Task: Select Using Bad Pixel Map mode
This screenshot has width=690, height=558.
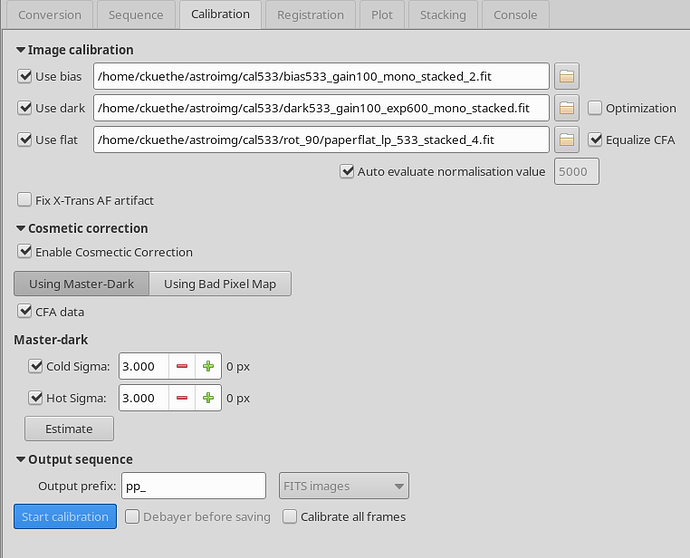Action: (220, 284)
